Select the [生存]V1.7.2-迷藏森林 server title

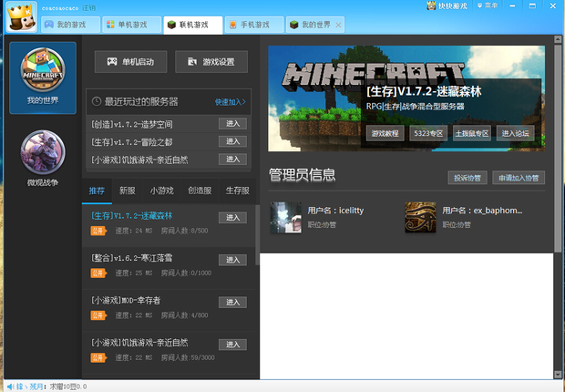(x=131, y=216)
